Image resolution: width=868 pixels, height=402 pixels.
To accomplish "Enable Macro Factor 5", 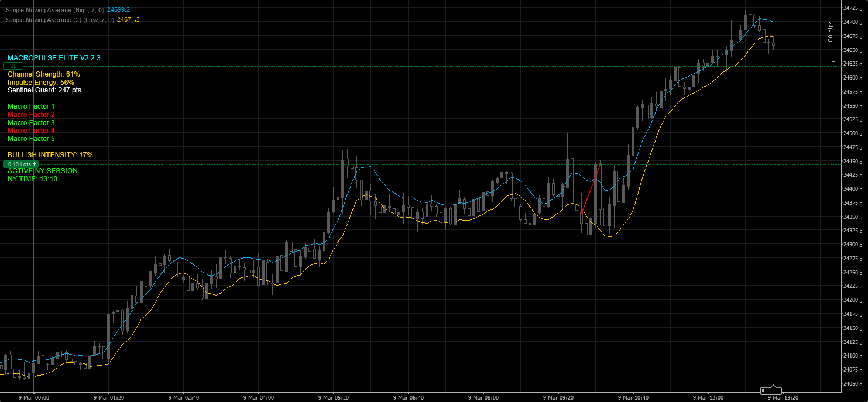I will click(30, 139).
